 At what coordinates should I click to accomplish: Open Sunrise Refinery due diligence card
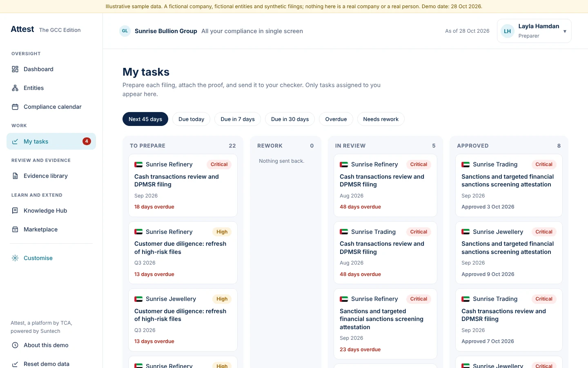pos(183,253)
